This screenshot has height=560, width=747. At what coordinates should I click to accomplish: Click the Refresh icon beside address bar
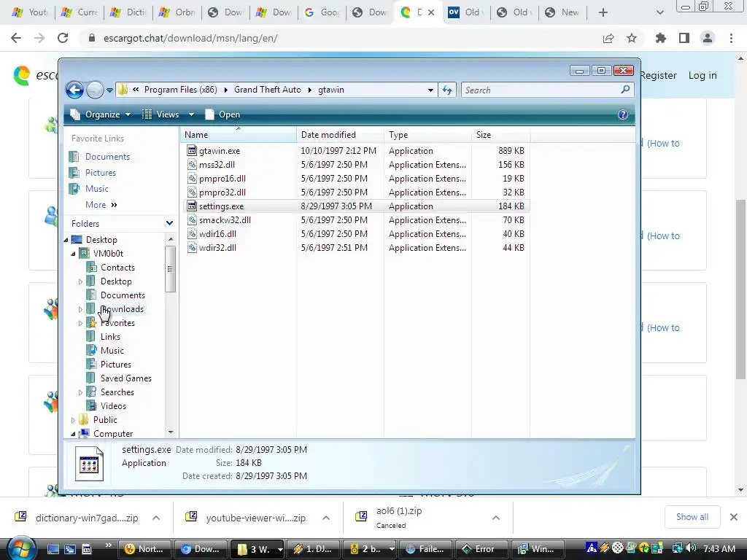click(x=447, y=90)
